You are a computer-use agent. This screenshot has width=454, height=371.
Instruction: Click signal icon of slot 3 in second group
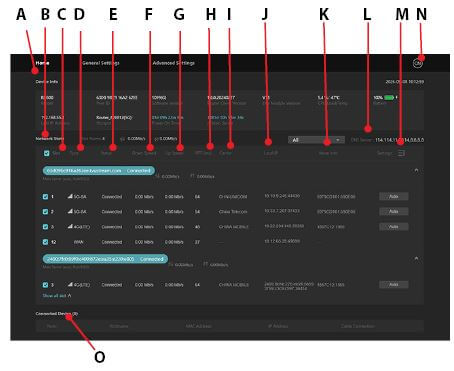click(x=70, y=284)
